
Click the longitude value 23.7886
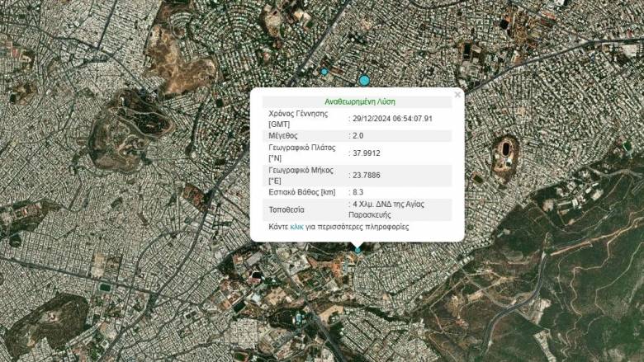click(x=367, y=175)
